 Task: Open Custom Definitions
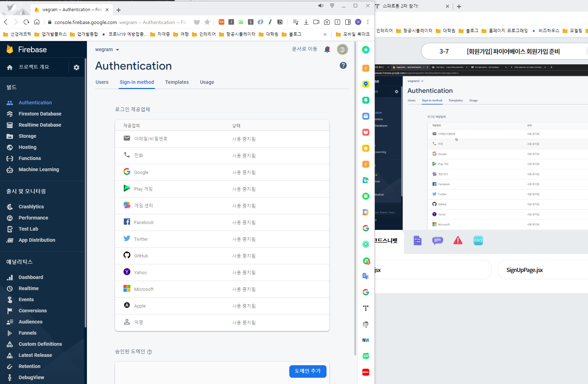[40, 344]
